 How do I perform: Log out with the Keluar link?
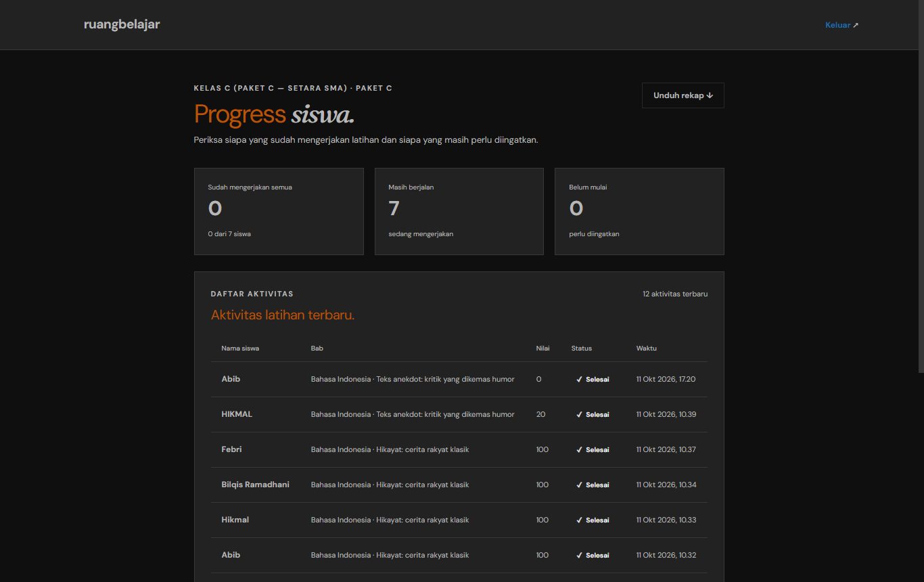point(841,25)
